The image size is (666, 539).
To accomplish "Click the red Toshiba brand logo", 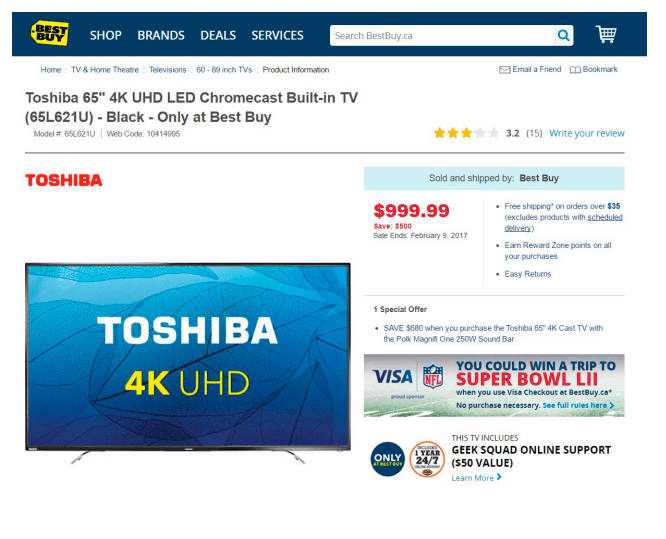I will point(64,180).
